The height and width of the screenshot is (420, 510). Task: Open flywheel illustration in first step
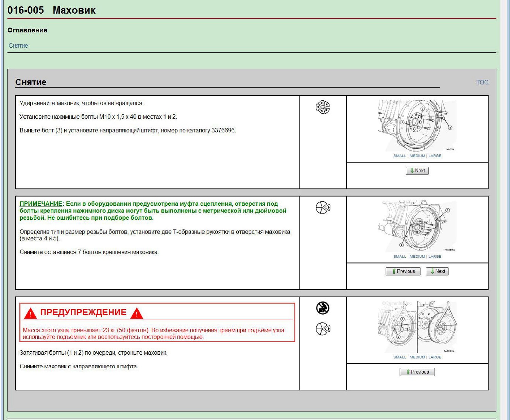point(417,125)
